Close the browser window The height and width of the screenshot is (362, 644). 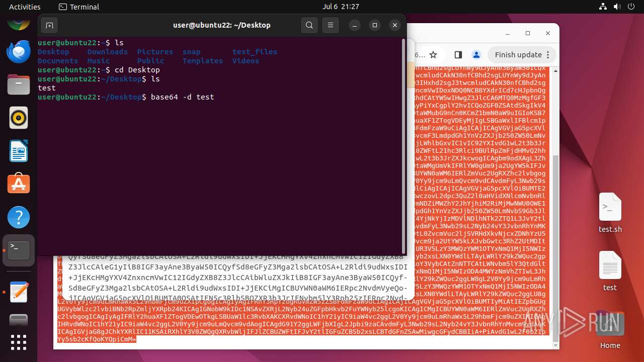point(548,33)
